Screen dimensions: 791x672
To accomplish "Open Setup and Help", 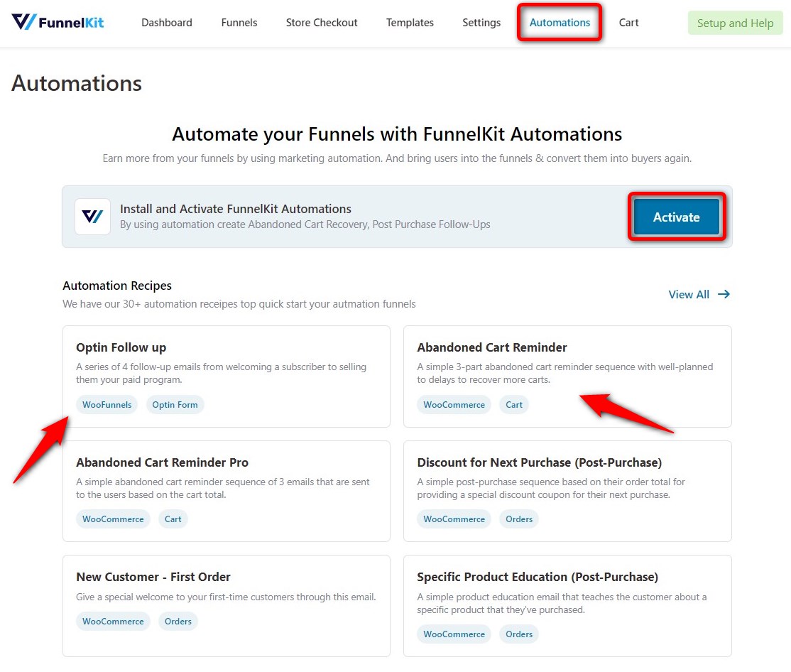I will (x=735, y=22).
